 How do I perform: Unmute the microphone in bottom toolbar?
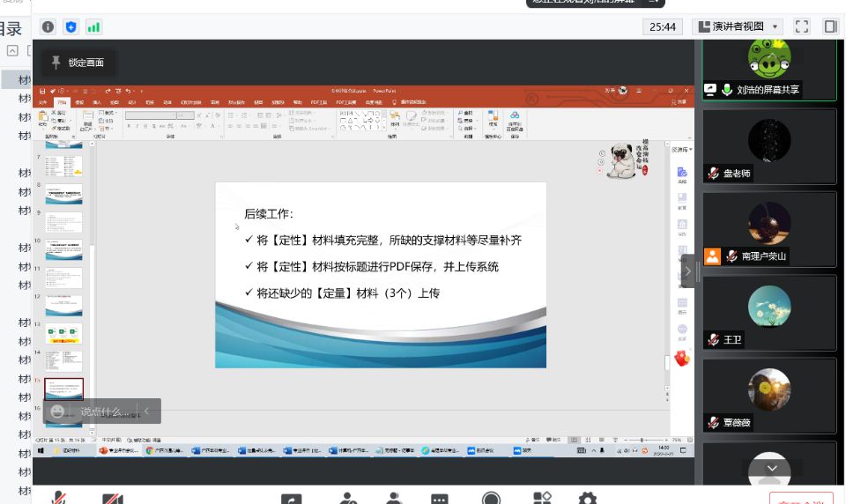coord(58,499)
